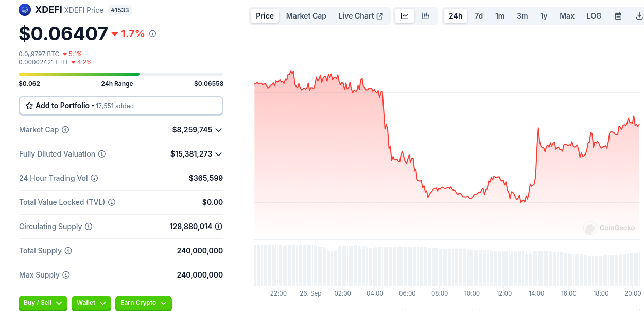
Task: Open the Buy / Sell dropdown
Action: click(43, 303)
